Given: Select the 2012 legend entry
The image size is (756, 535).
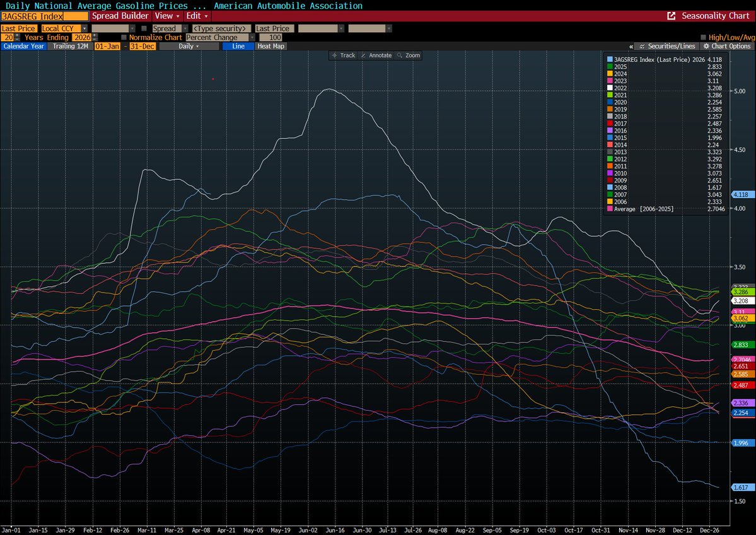Looking at the screenshot, I should (x=665, y=159).
